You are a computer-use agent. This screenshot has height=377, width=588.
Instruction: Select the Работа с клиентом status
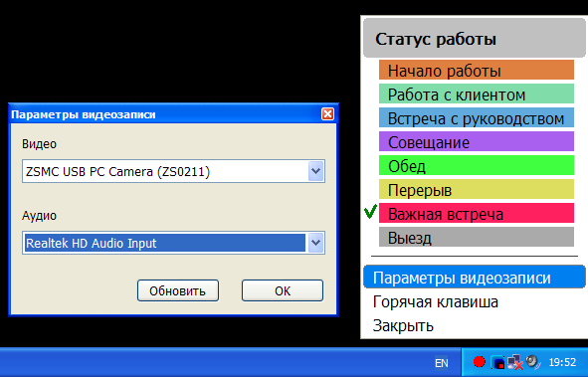[x=477, y=94]
